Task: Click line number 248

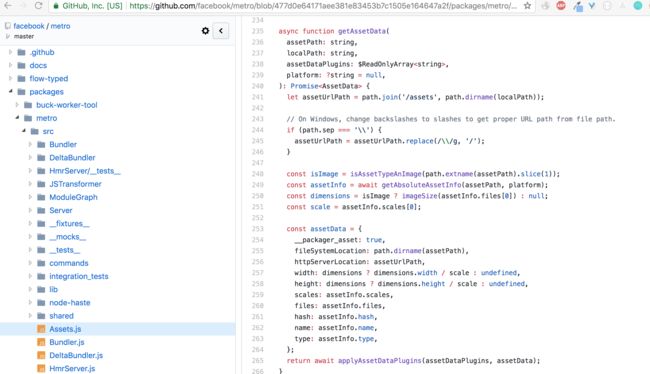Action: [258, 174]
